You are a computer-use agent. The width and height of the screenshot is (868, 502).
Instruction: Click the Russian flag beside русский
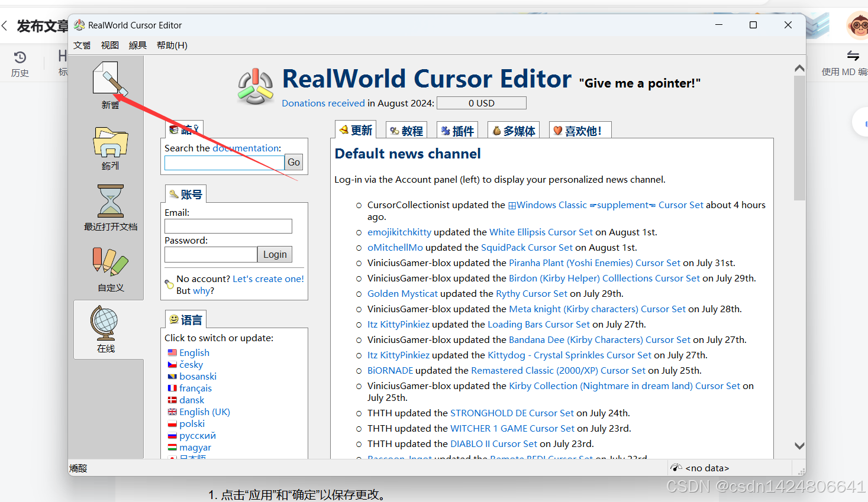point(172,436)
